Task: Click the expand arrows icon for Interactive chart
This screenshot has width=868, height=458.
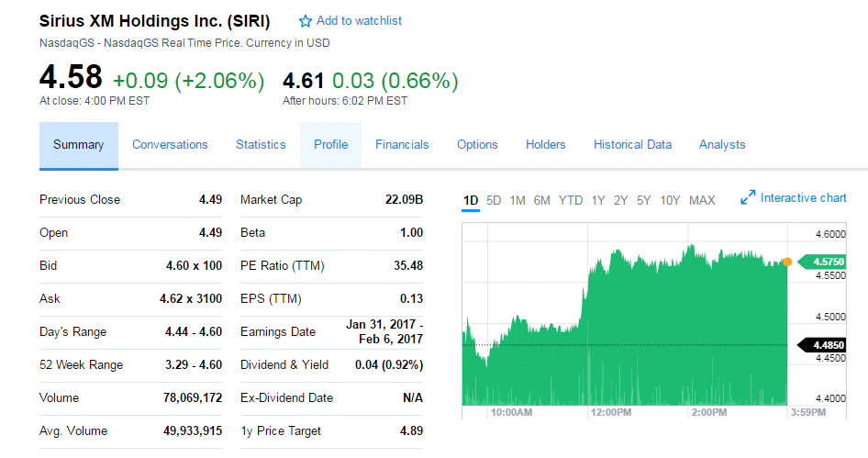Action: coord(747,197)
